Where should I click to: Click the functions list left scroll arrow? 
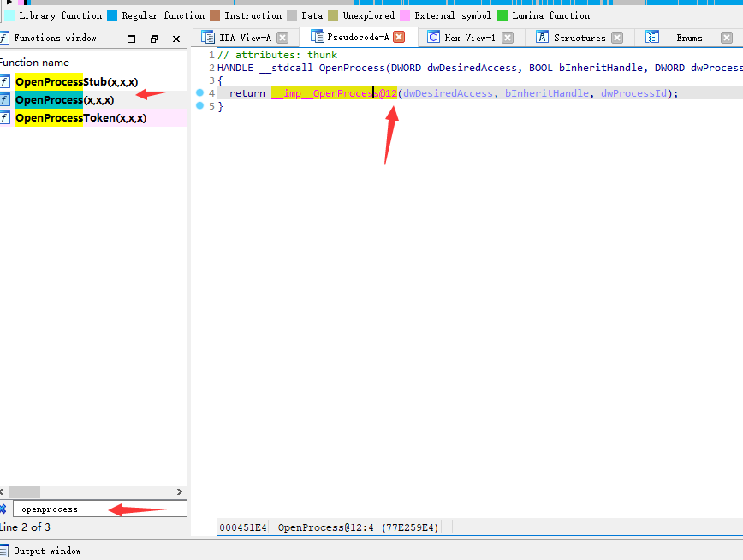coord(3,491)
